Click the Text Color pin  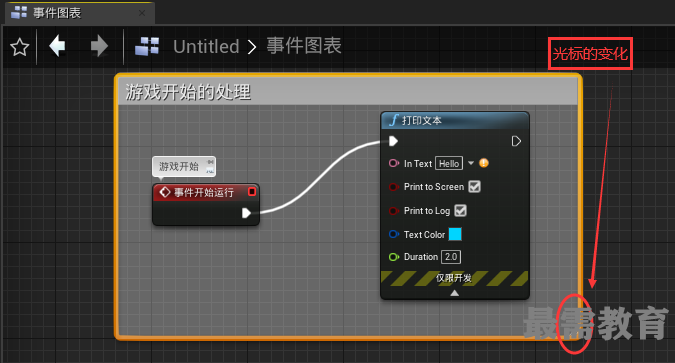coord(393,234)
